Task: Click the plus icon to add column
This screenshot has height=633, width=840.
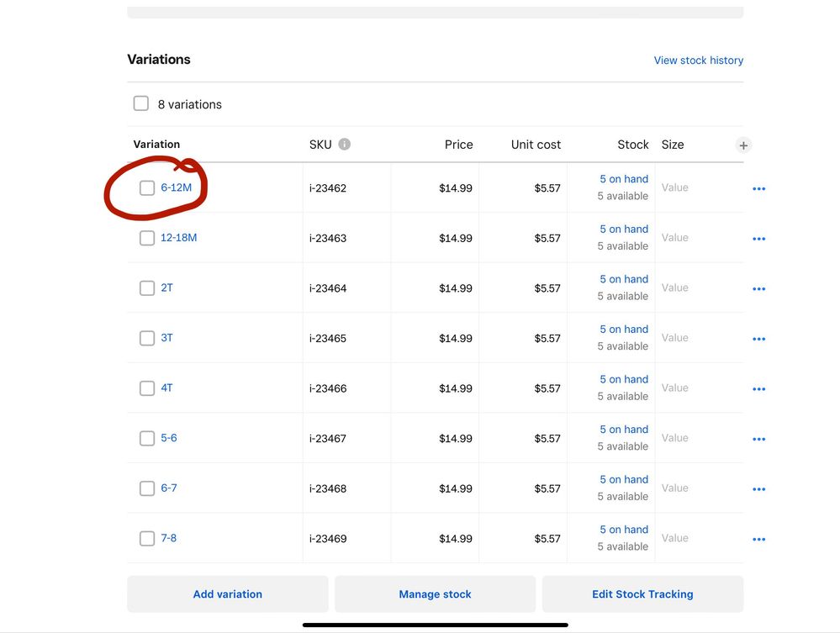Action: 743,145
